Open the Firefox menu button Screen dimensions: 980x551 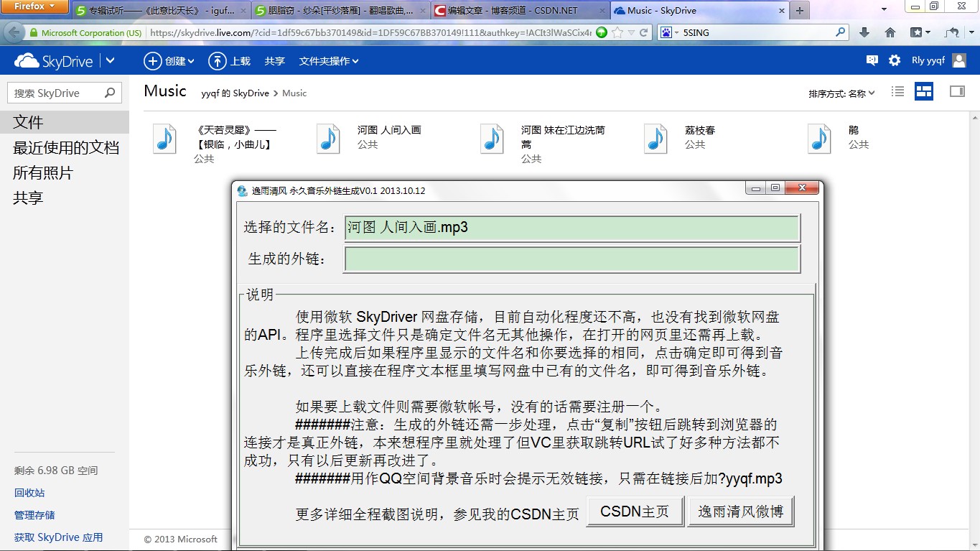click(x=34, y=6)
